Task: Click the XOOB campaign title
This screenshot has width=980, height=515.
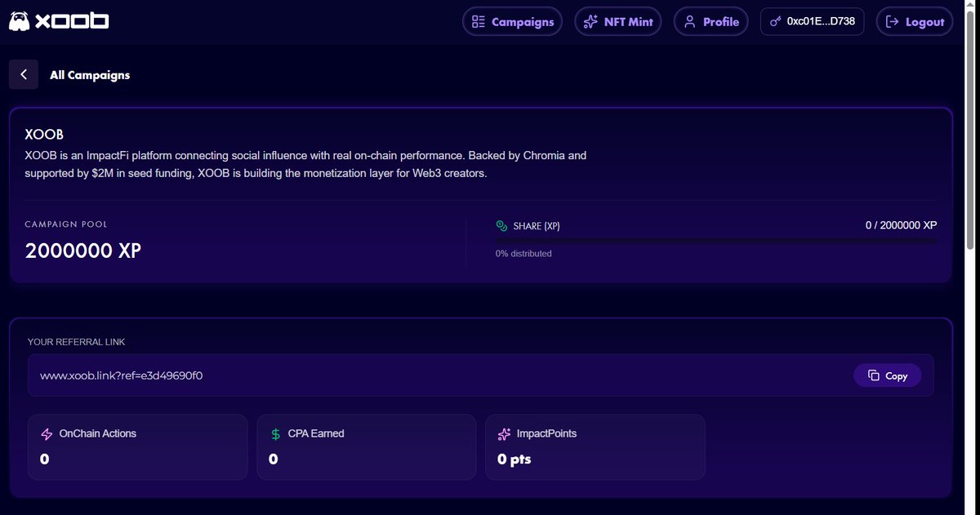Action: (x=45, y=134)
